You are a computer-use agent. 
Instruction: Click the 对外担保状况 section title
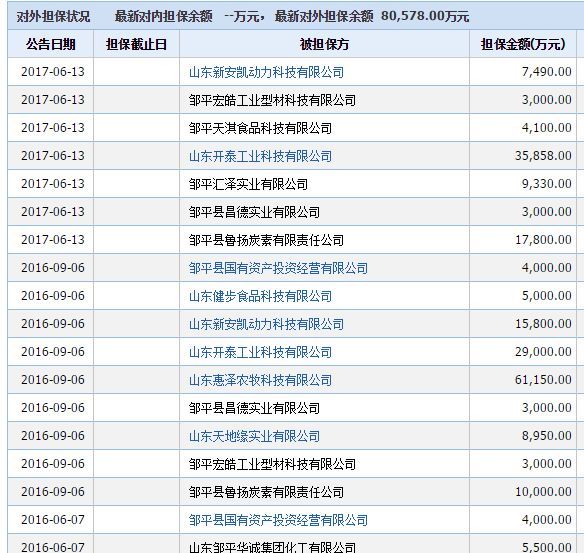53,16
